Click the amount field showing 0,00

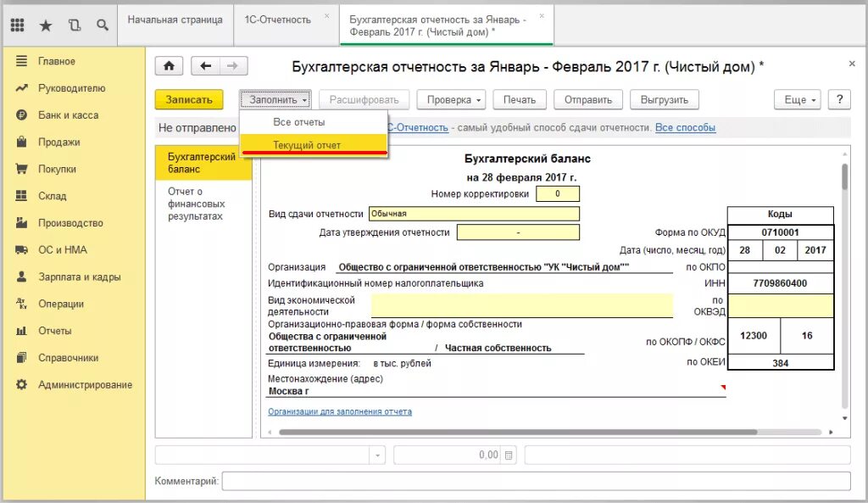pos(454,455)
